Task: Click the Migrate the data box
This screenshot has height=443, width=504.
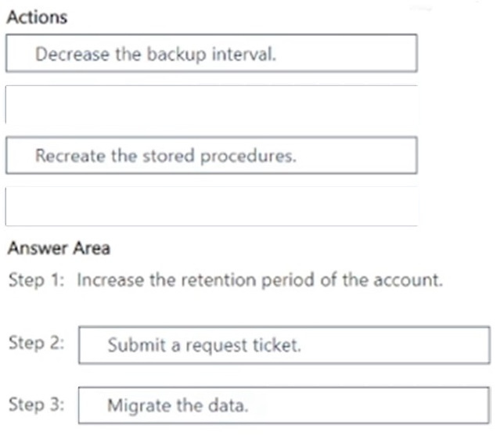Action: point(284,405)
